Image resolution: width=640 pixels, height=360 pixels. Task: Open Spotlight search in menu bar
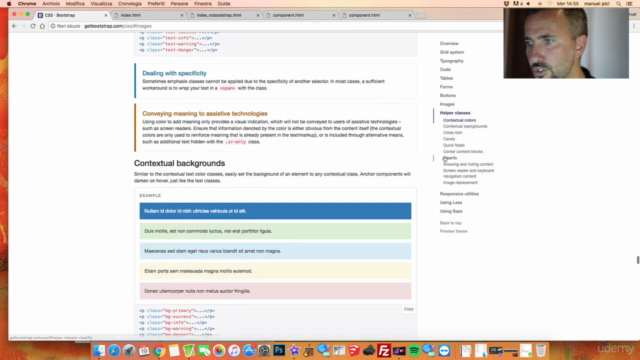pos(619,4)
